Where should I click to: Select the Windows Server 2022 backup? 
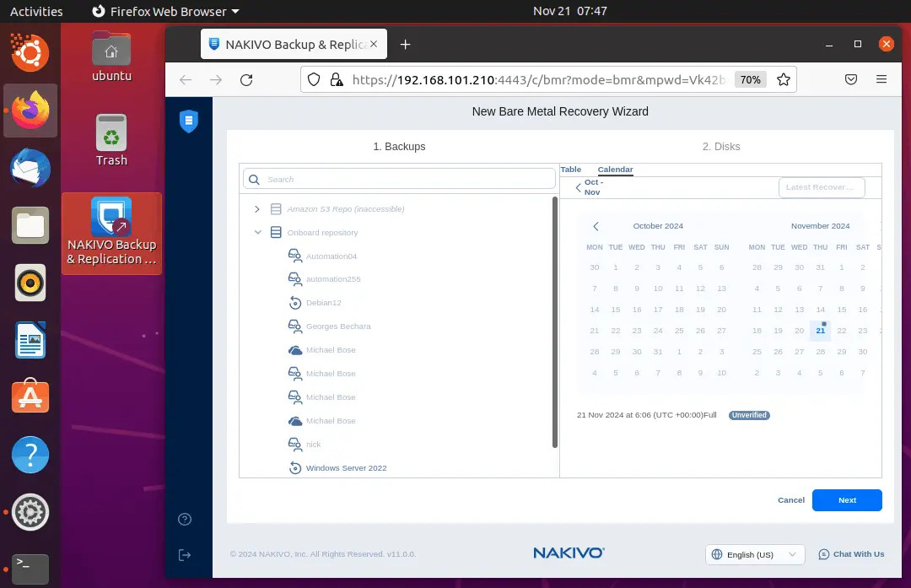[x=347, y=467]
